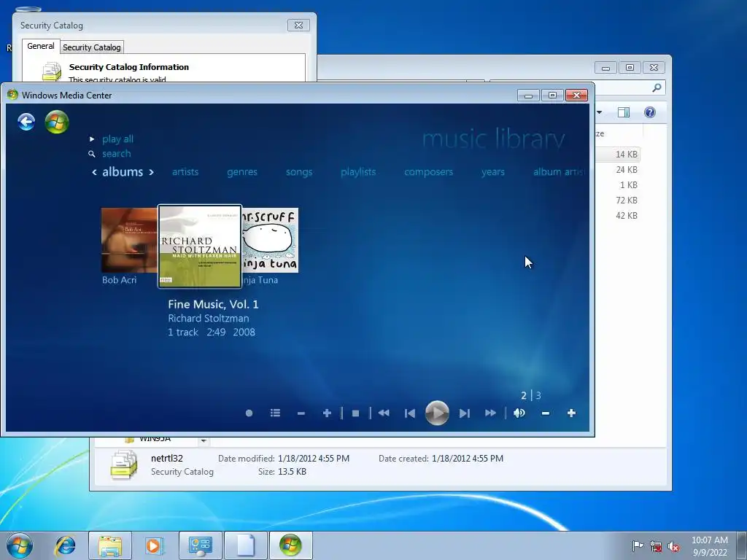Open blank document taskbar icon

[x=245, y=545]
